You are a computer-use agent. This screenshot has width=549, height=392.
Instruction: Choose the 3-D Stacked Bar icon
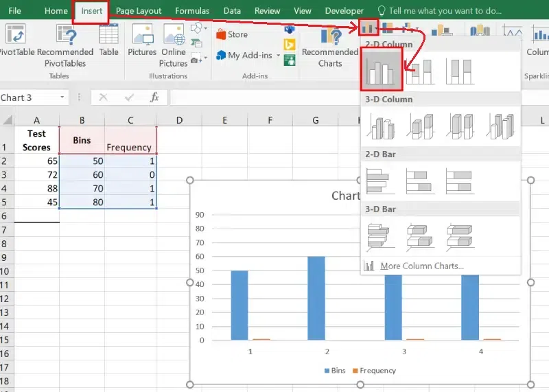pos(420,237)
